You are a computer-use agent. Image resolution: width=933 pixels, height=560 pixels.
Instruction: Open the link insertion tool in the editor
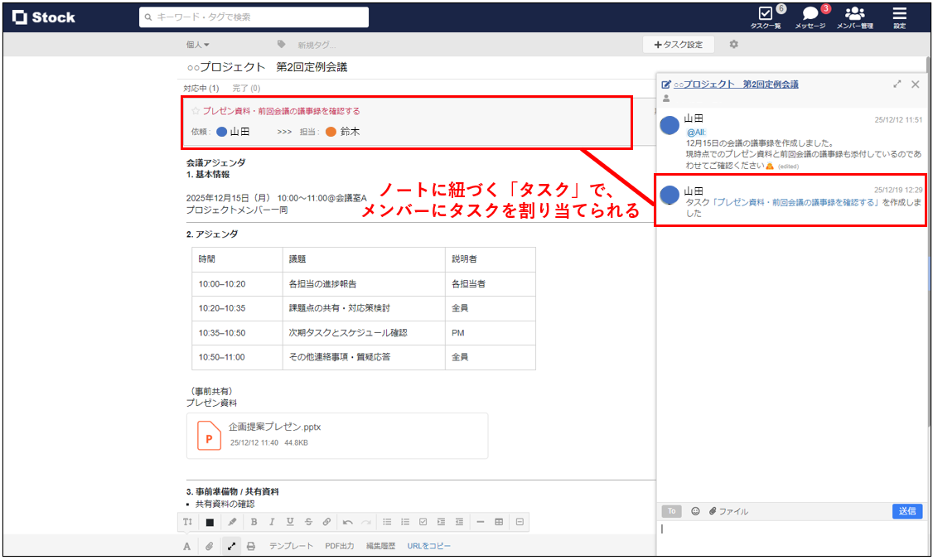(327, 522)
